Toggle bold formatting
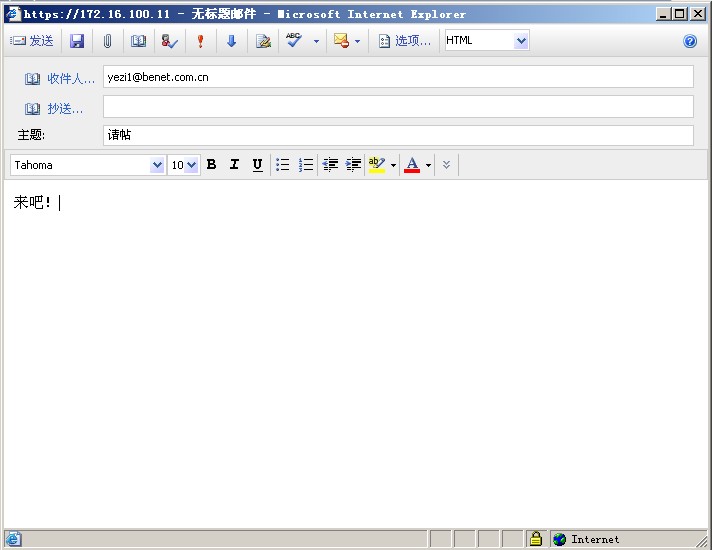The width and height of the screenshot is (712, 550). click(x=211, y=164)
